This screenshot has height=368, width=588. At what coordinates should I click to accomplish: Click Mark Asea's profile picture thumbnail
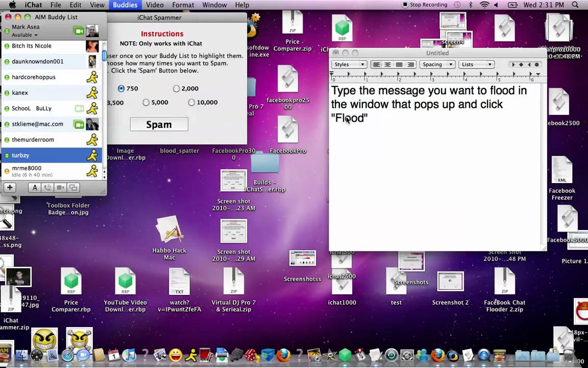[x=92, y=31]
